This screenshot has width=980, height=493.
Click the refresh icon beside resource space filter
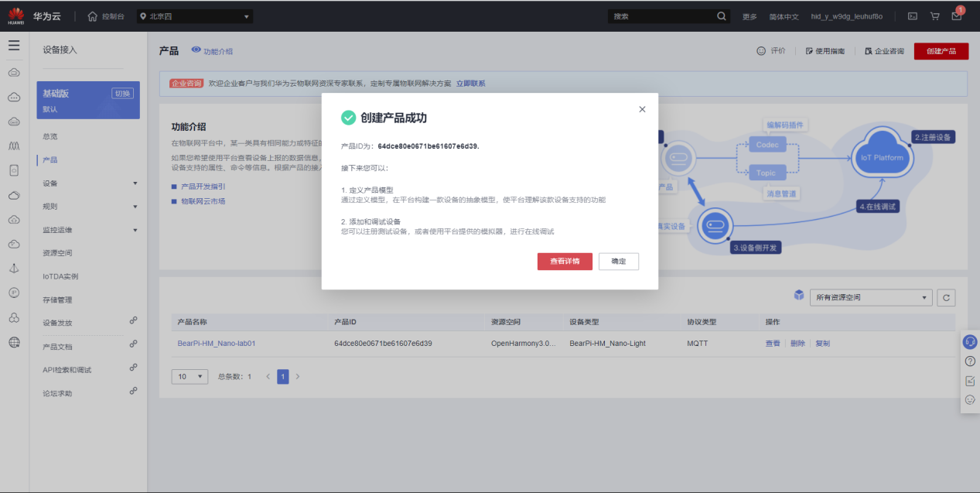(x=945, y=297)
